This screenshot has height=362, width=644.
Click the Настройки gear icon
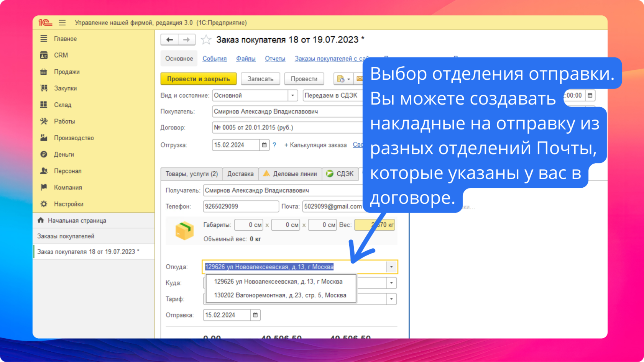click(44, 204)
